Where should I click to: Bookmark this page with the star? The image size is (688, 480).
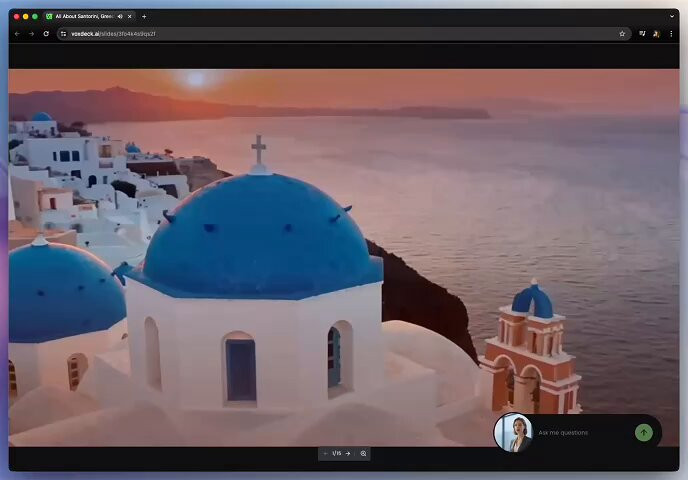622,34
